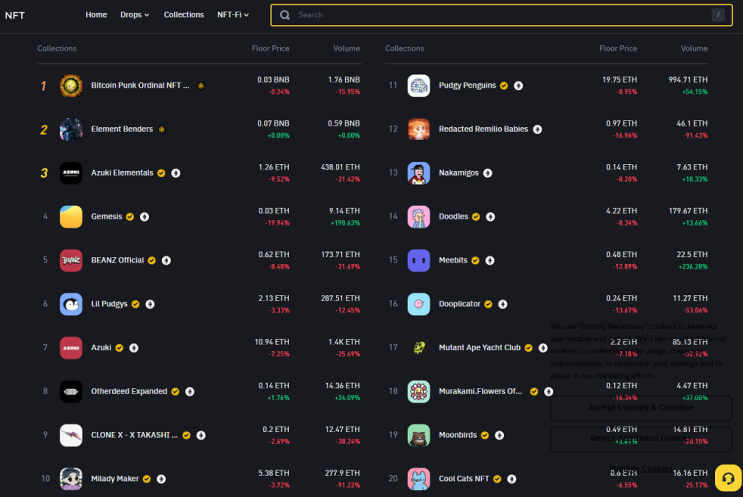Click the Redacted Remilio Babies icon
The width and height of the screenshot is (743, 497).
419,129
